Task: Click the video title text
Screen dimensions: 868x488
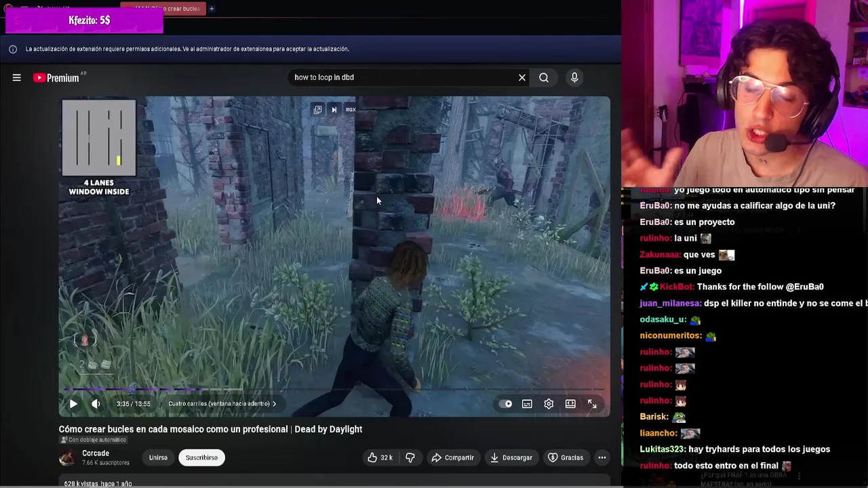Action: 210,429
